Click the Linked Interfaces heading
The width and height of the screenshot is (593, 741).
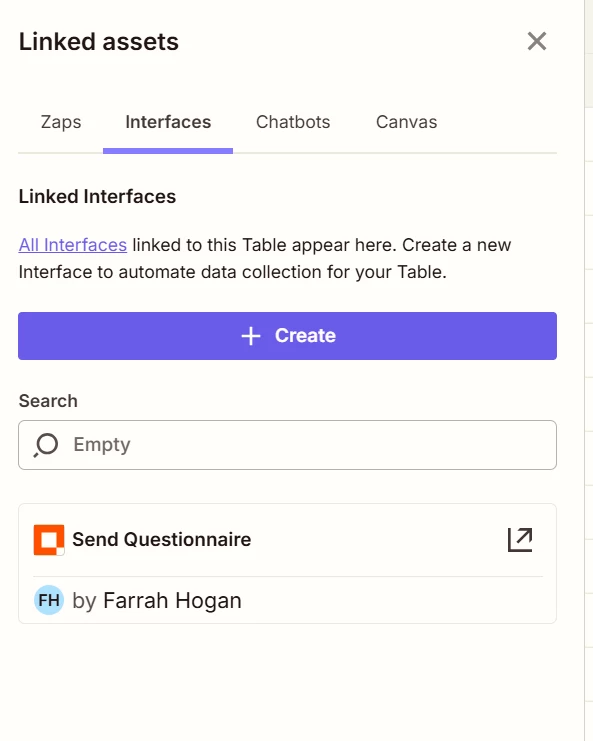97,197
